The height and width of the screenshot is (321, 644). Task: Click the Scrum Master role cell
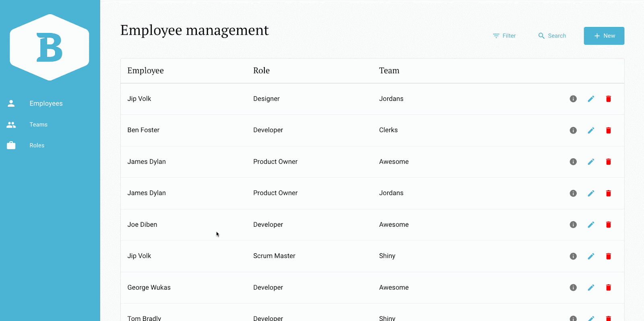(x=274, y=256)
